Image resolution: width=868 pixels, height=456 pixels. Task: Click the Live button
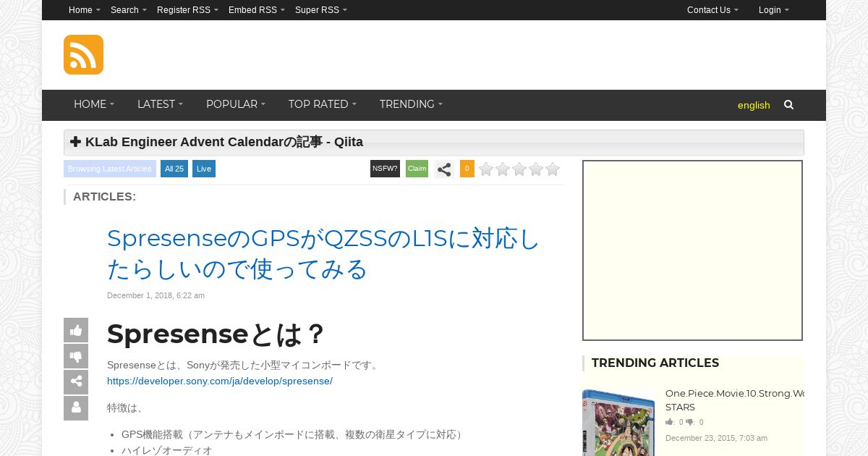(204, 169)
